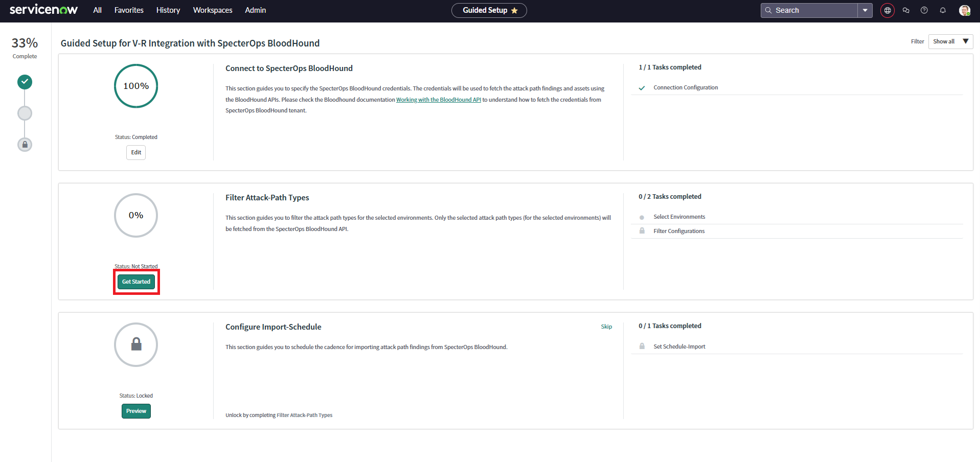Click the 33% Complete indicator
The height and width of the screenshot is (462, 980).
tap(25, 47)
